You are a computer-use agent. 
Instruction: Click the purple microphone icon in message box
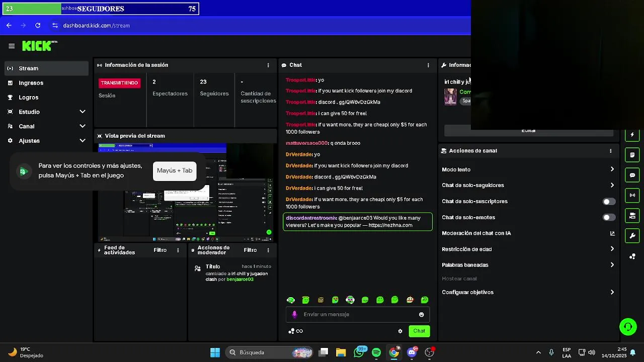pos(295,314)
